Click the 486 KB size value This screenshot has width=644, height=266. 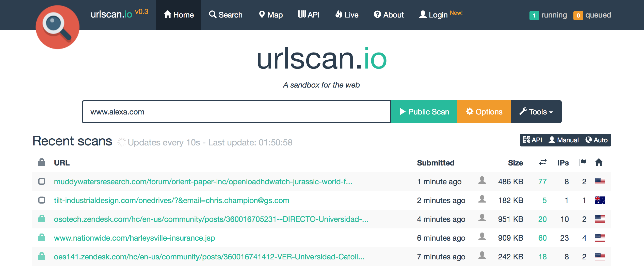point(510,181)
